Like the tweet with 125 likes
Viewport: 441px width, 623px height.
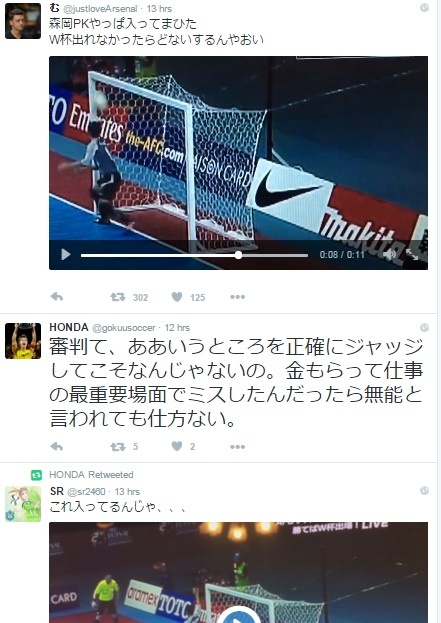tap(177, 297)
